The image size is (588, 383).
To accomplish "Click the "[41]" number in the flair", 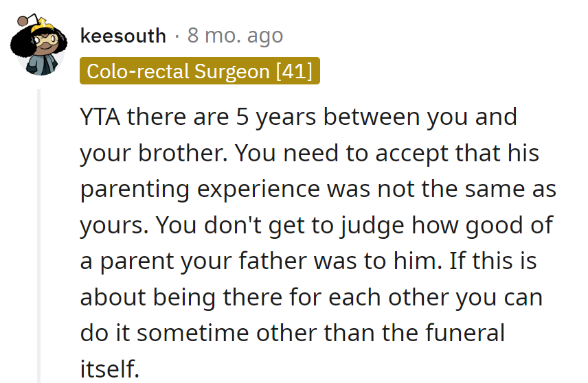I will tap(294, 71).
